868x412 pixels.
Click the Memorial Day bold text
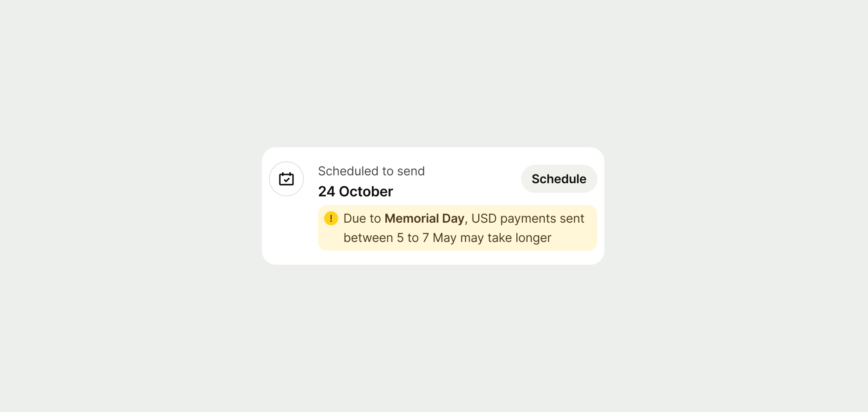click(x=424, y=218)
